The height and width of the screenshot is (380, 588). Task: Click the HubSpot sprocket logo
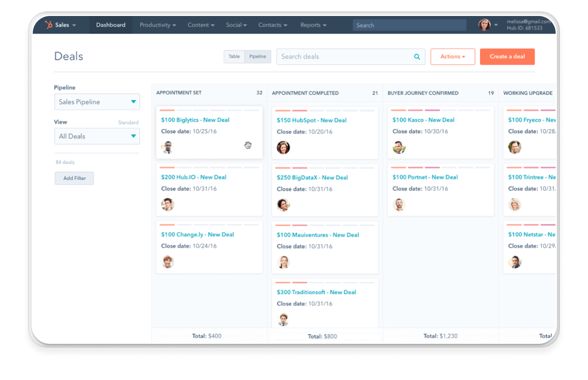(49, 25)
